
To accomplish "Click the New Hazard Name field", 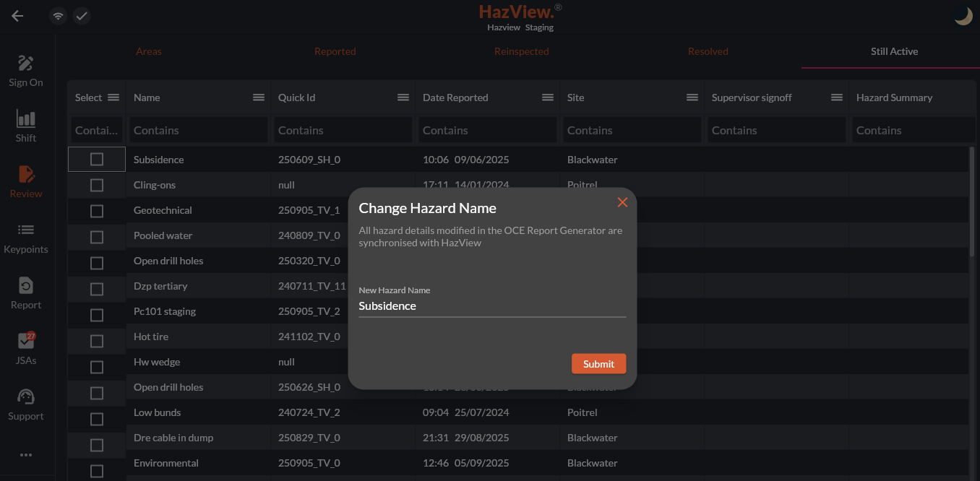I will 491,306.
